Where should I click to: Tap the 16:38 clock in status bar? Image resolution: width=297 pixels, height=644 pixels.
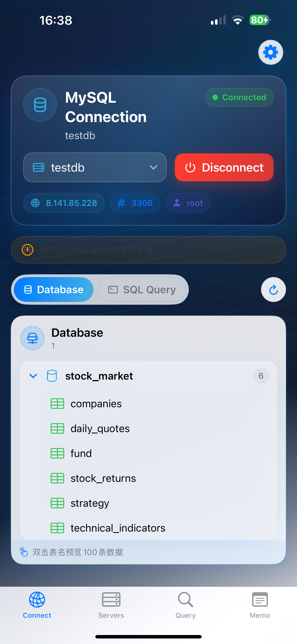(x=56, y=20)
